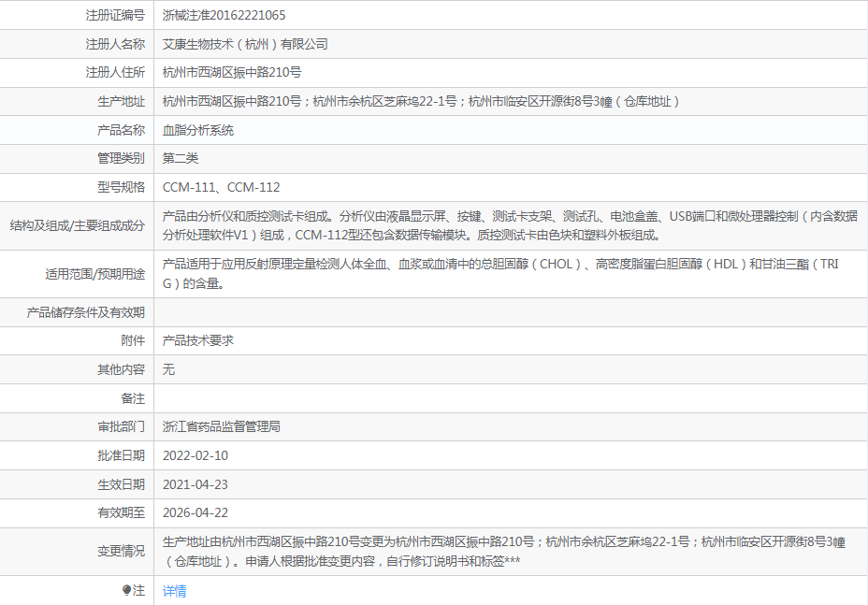The image size is (868, 605).
Task: Click the 产品名称 label
Action: pos(122,130)
